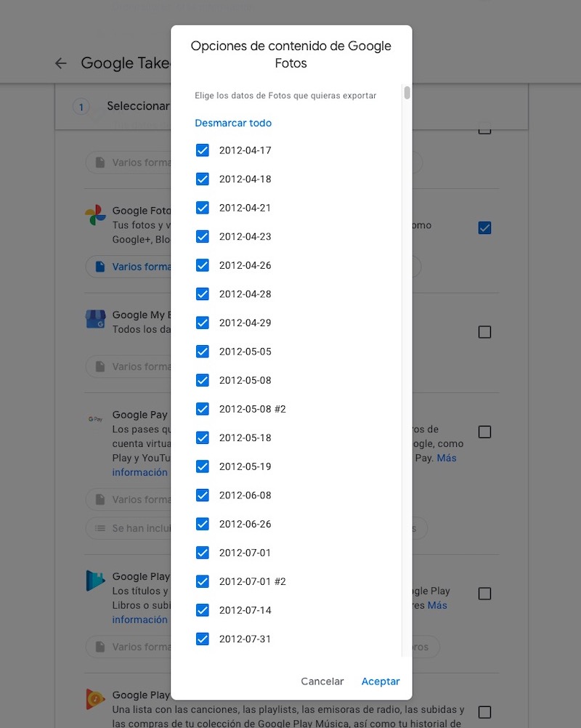The width and height of the screenshot is (581, 728).
Task: Click the dialog's vertical scrollbar thumb
Action: (x=407, y=92)
